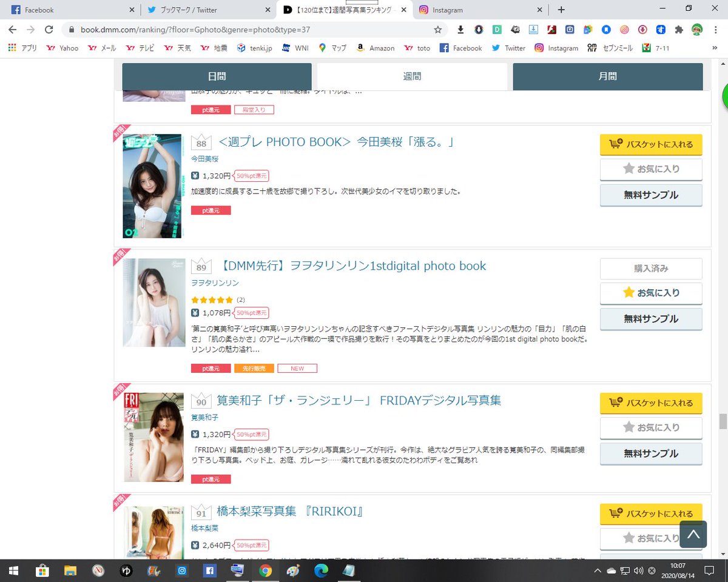Add 橋本梨菜 『RIRIKOI』 to the basket
The width and height of the screenshot is (728, 582).
tap(650, 514)
